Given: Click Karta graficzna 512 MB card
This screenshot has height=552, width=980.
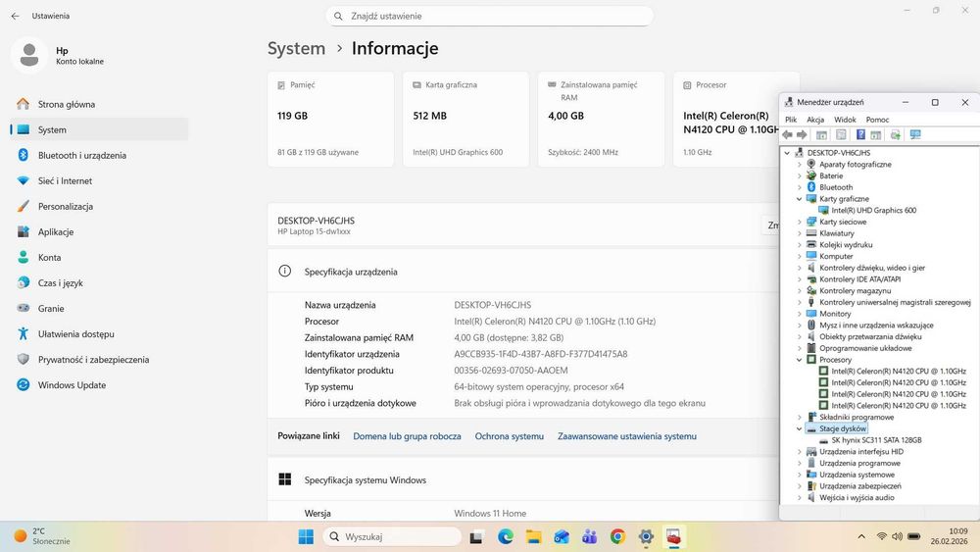Looking at the screenshot, I should coord(466,120).
